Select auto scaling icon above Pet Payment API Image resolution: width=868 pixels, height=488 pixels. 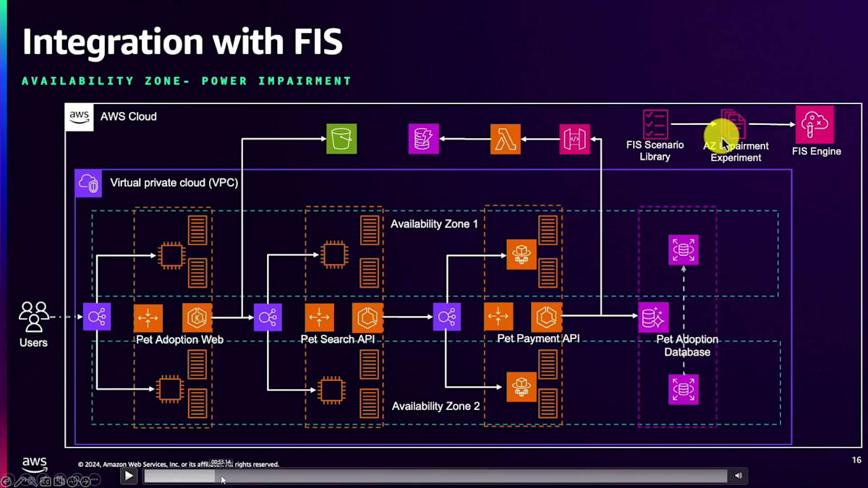pyautogui.click(x=498, y=317)
